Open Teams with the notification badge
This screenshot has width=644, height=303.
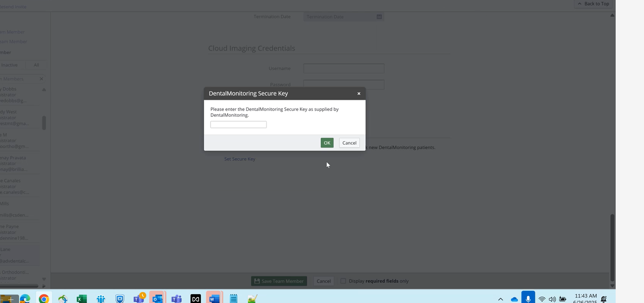click(x=139, y=298)
